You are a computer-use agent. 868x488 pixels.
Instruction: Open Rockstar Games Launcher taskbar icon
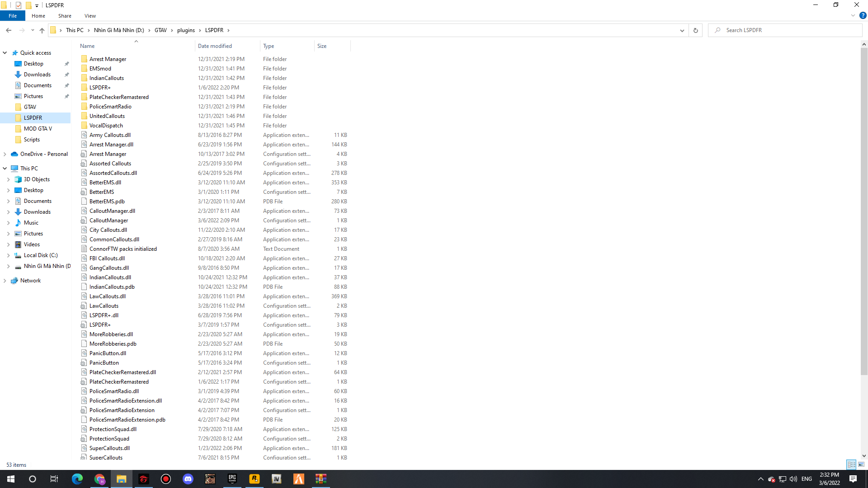click(254, 479)
